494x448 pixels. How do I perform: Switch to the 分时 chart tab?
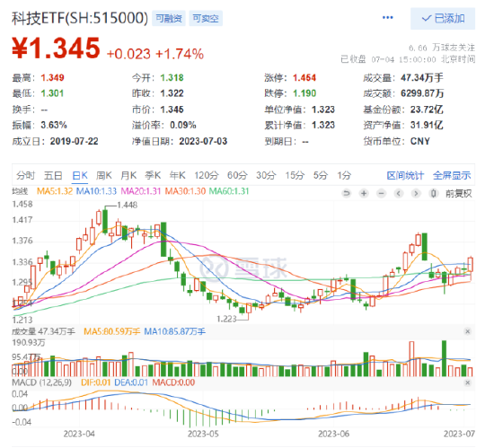(26, 175)
